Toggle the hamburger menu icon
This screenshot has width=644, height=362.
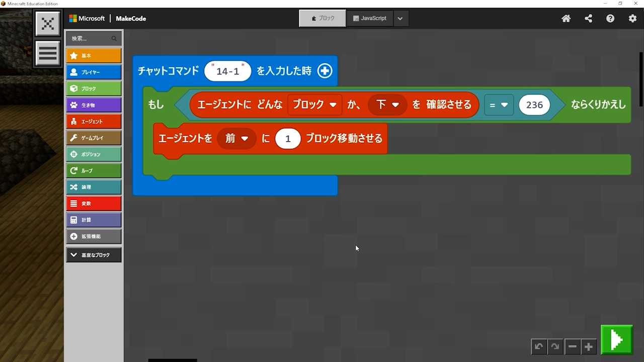(x=48, y=53)
